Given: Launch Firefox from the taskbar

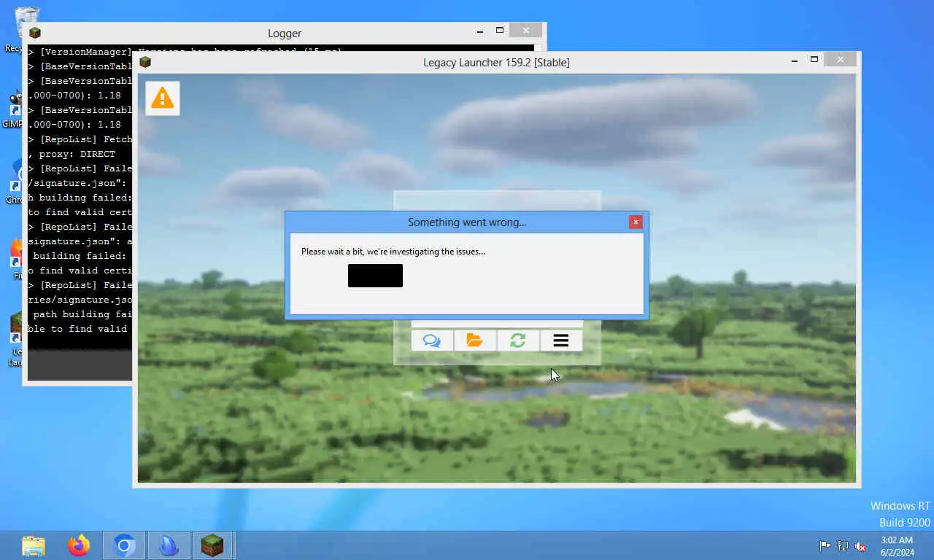Looking at the screenshot, I should point(79,545).
